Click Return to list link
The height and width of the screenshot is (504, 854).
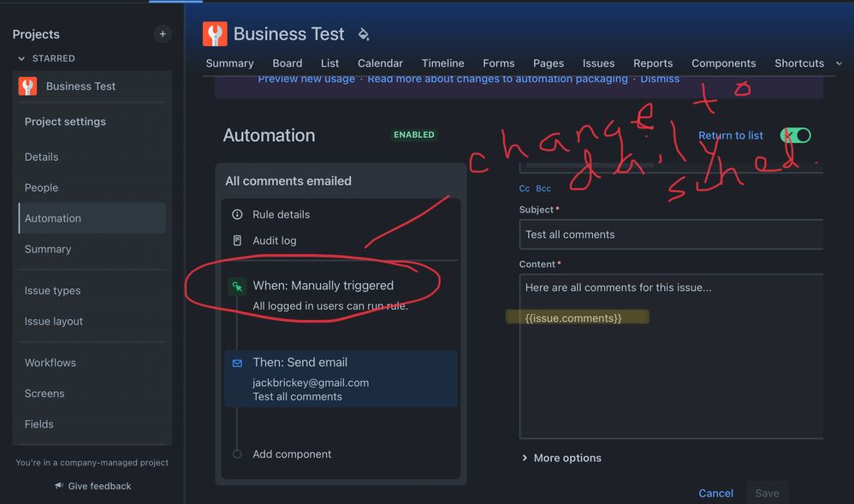pos(731,135)
